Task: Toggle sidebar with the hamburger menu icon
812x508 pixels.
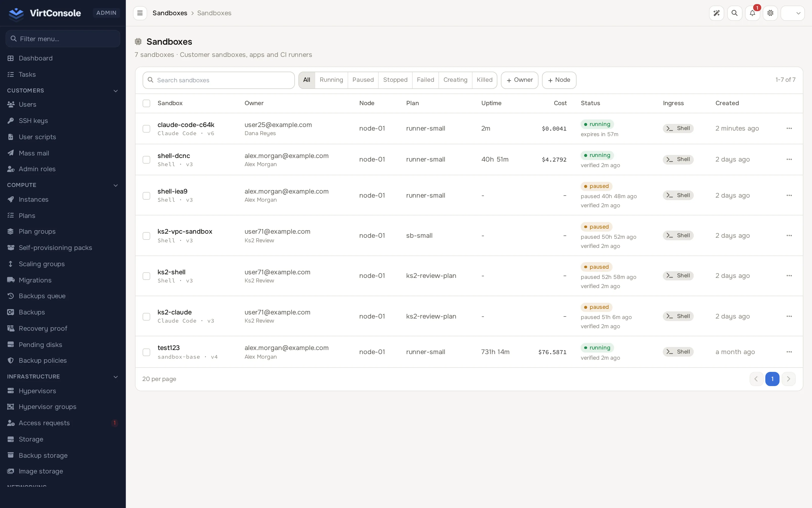Action: point(140,13)
